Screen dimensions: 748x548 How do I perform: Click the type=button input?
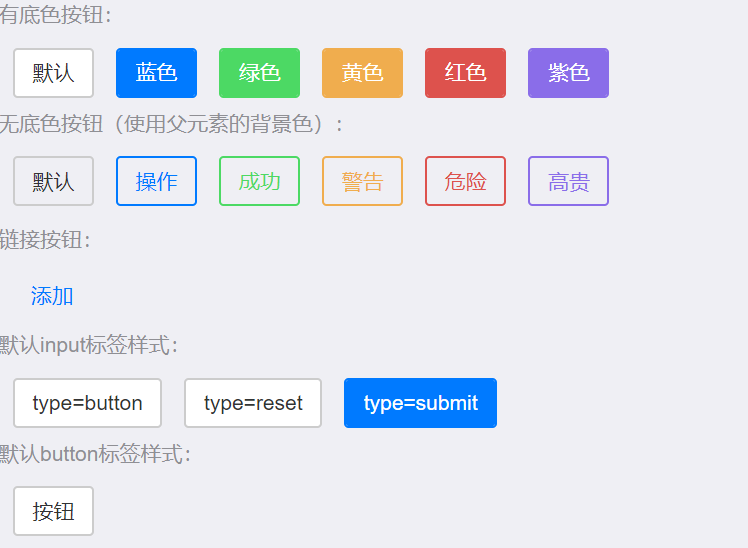[87, 403]
